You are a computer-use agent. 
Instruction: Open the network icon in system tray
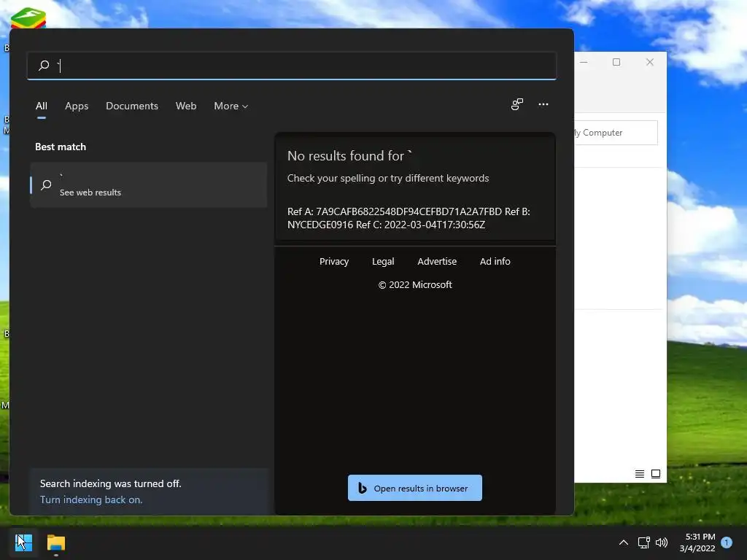(643, 542)
